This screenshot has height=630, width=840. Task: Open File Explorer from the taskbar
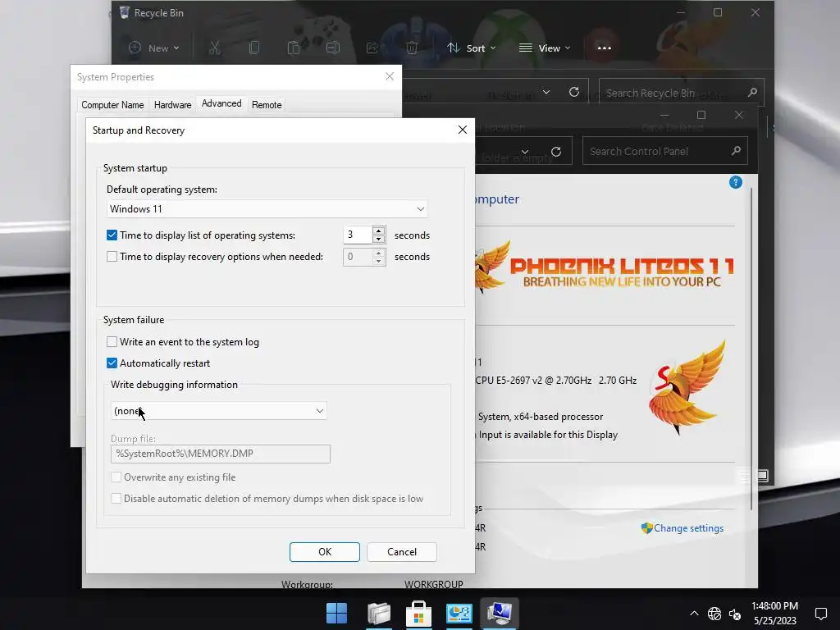(x=379, y=614)
